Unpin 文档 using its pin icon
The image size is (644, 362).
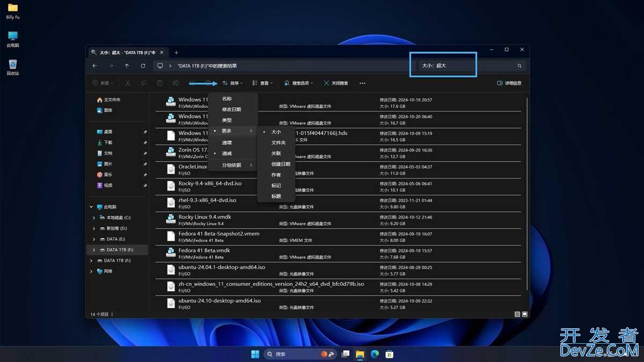click(x=145, y=153)
